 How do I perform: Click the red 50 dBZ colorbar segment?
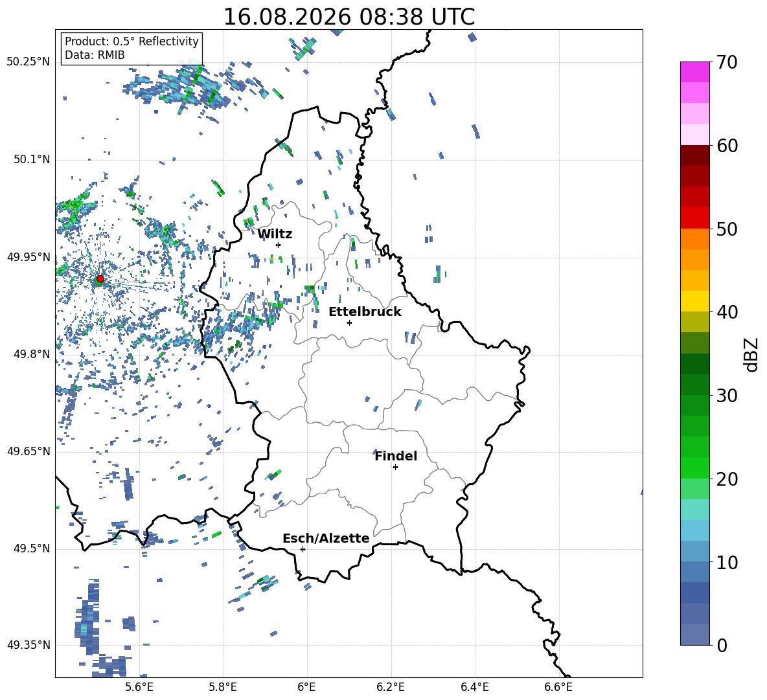(694, 218)
